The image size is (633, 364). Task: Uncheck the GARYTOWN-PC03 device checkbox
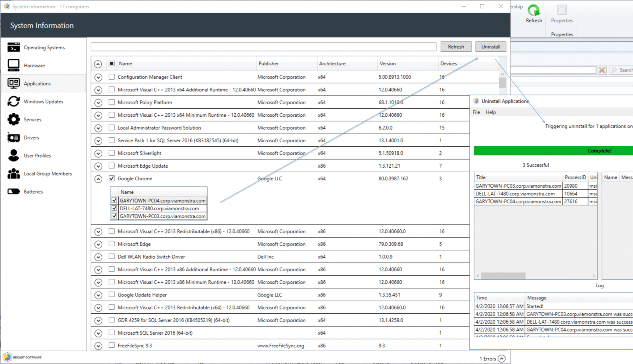click(x=114, y=216)
